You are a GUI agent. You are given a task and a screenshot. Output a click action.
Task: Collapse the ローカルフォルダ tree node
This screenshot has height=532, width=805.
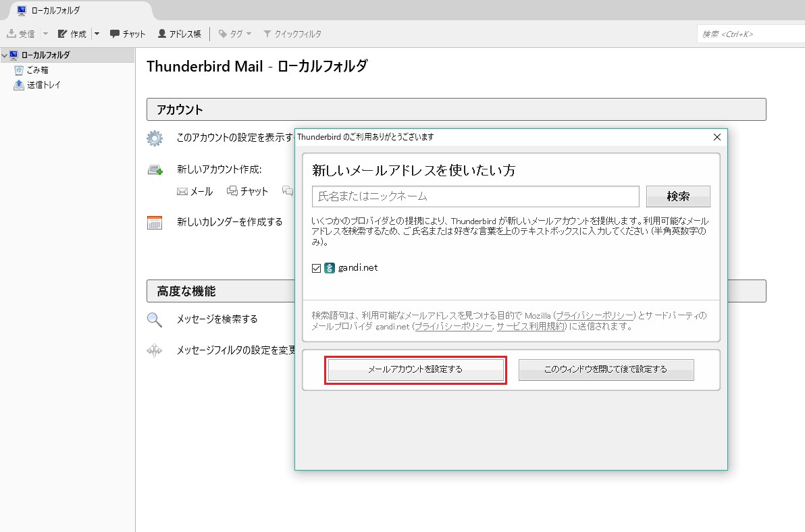(5, 55)
